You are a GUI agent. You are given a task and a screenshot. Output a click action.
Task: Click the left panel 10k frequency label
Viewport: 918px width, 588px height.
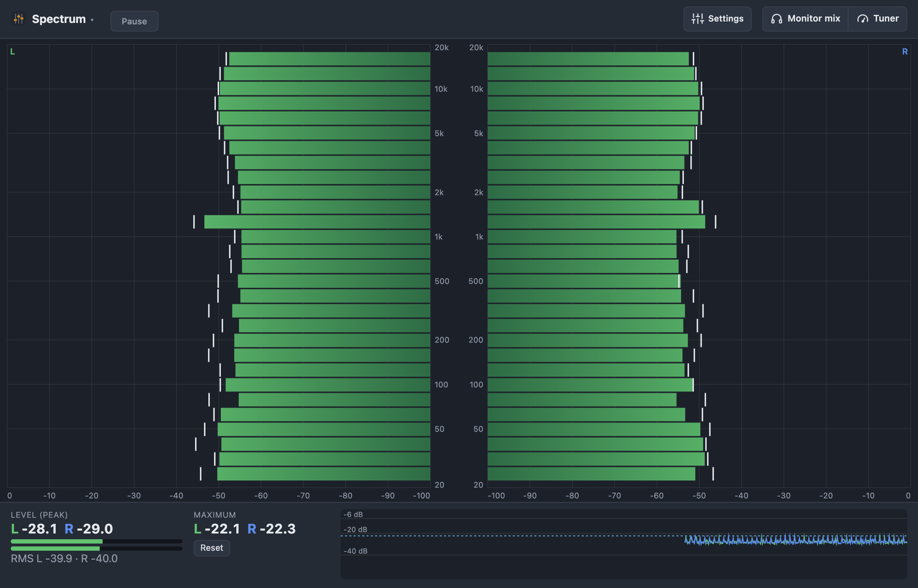click(441, 89)
